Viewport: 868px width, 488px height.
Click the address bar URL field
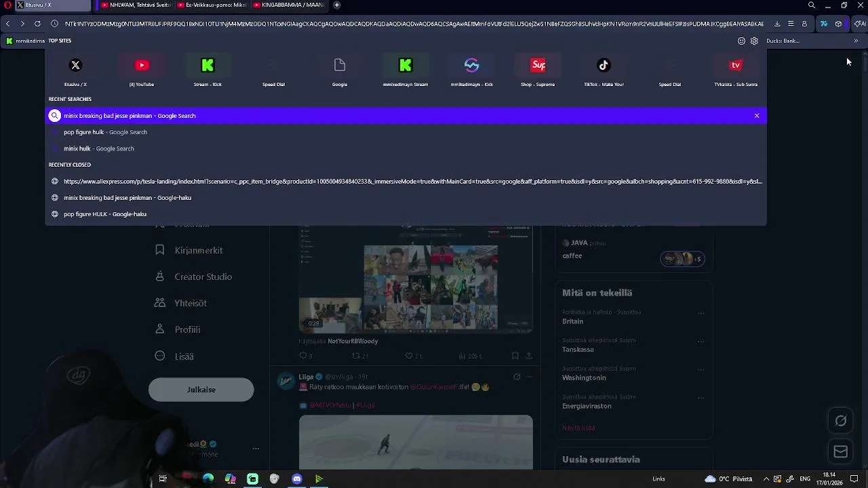point(414,24)
